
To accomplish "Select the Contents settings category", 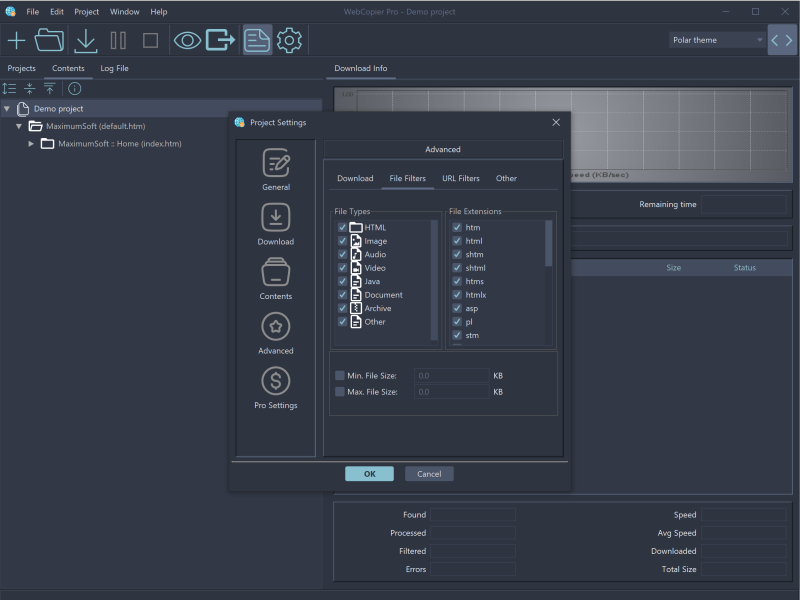I will click(x=276, y=279).
